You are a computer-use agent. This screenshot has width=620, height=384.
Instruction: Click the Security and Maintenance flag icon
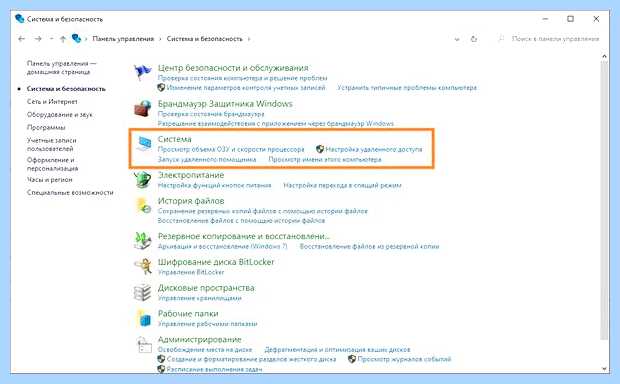pos(142,72)
